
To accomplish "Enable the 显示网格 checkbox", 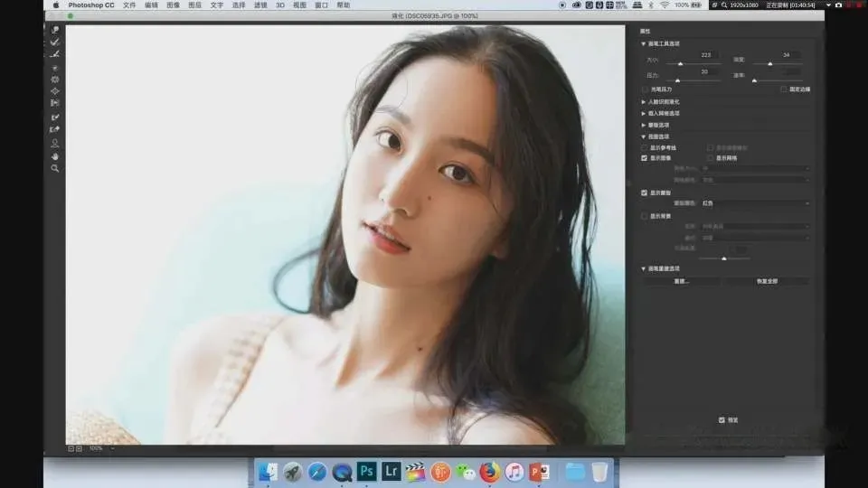I will pos(710,158).
